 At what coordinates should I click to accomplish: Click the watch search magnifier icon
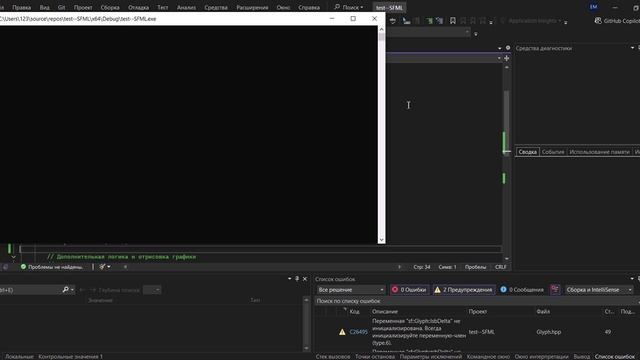(65, 290)
